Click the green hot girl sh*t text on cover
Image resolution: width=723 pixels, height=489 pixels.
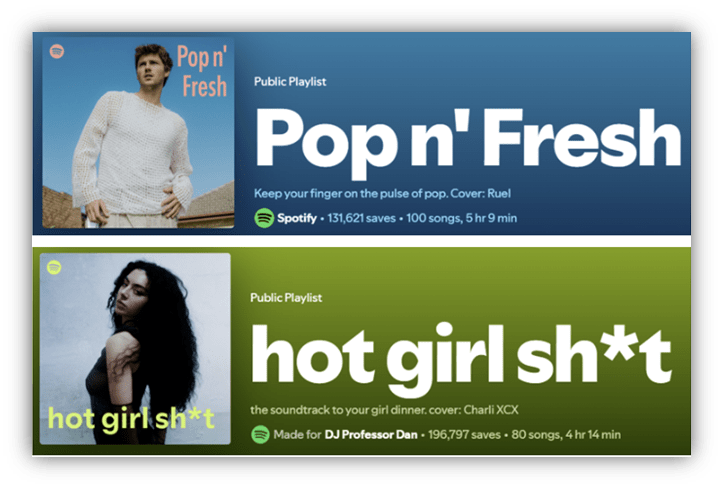131,419
